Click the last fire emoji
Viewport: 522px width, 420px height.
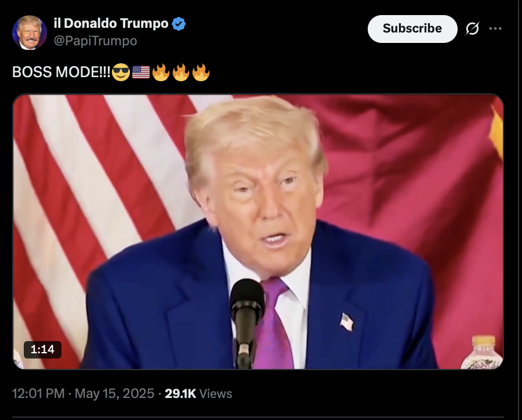pos(201,73)
